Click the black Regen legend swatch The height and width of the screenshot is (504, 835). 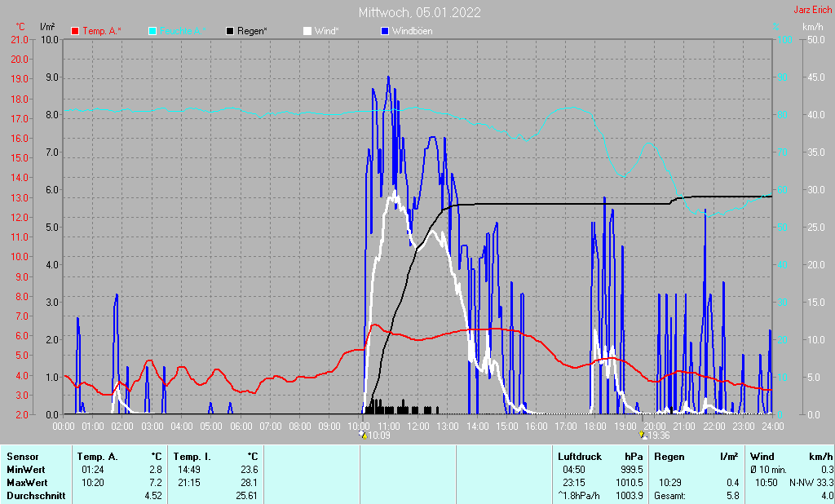(230, 32)
